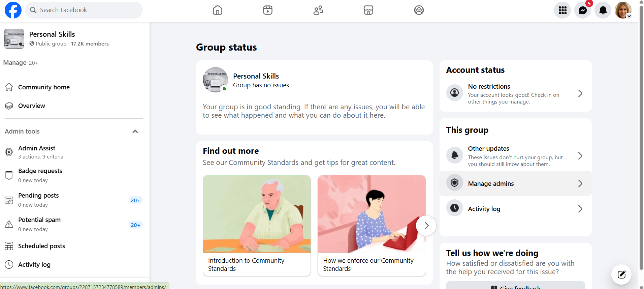Collapse the Admin tools section
This screenshot has width=644, height=289.
[135, 132]
